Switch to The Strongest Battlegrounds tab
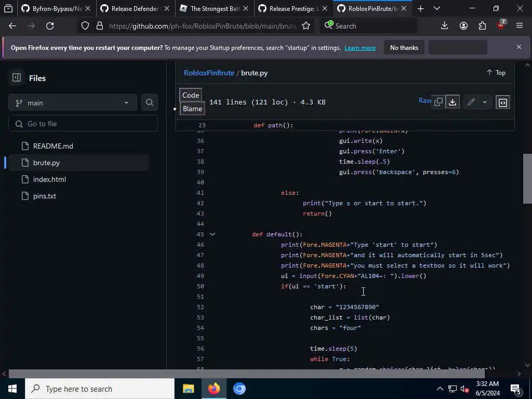Viewport: 532px width, 399px height. (x=214, y=8)
